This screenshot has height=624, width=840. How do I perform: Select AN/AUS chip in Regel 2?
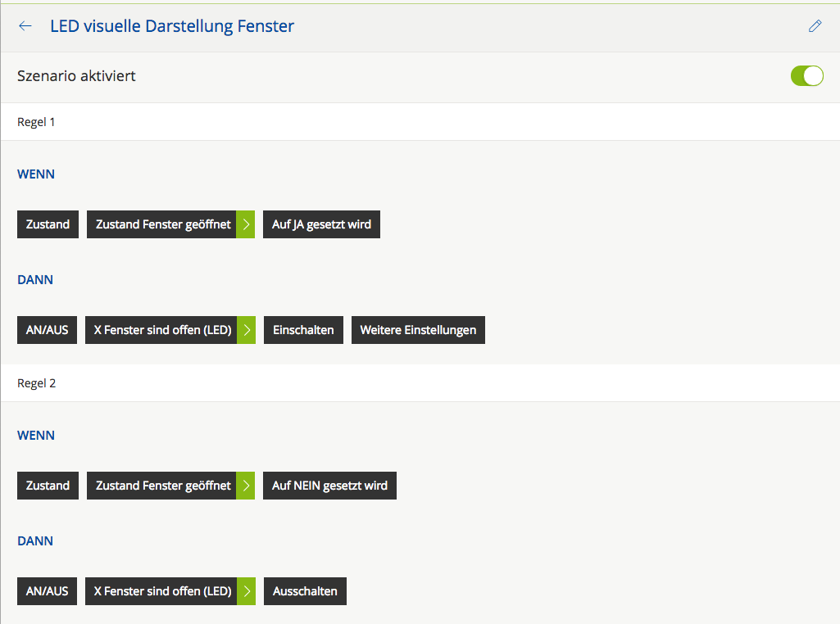(x=47, y=591)
